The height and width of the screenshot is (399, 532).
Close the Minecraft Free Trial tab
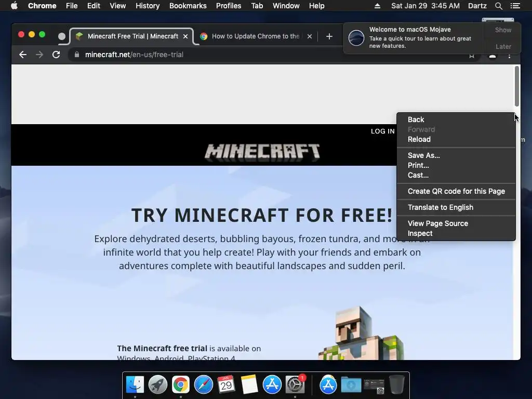(185, 36)
